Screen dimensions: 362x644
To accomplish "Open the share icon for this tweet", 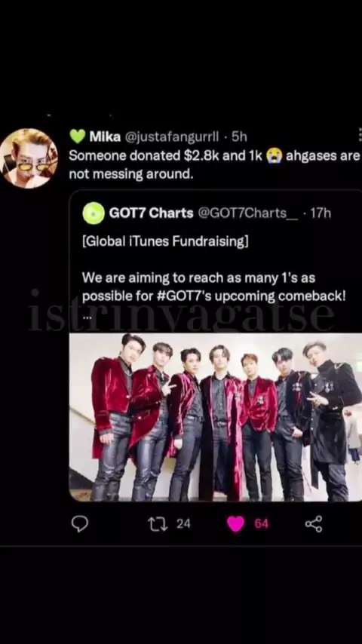I will (314, 524).
